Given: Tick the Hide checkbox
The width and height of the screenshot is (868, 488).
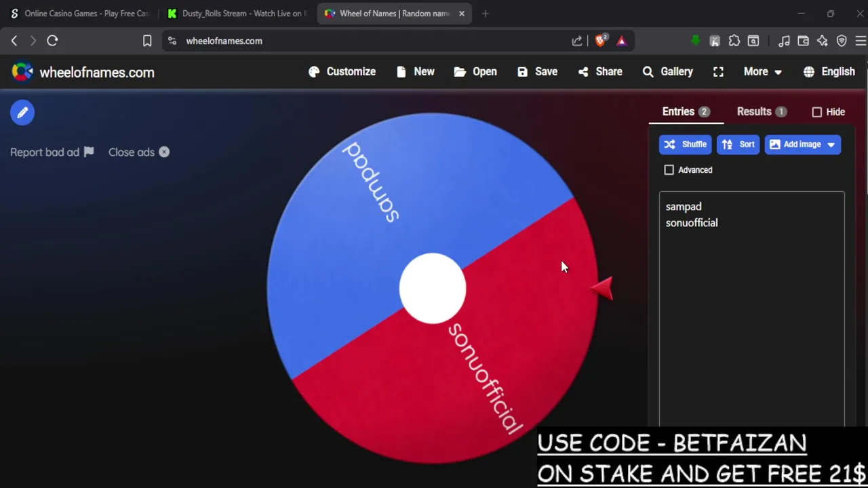Looking at the screenshot, I should click(x=817, y=113).
